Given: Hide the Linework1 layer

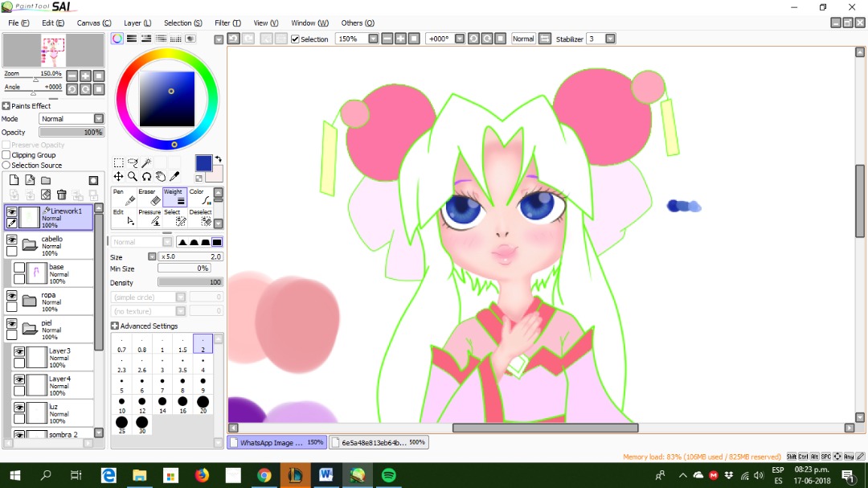Looking at the screenshot, I should (11, 211).
